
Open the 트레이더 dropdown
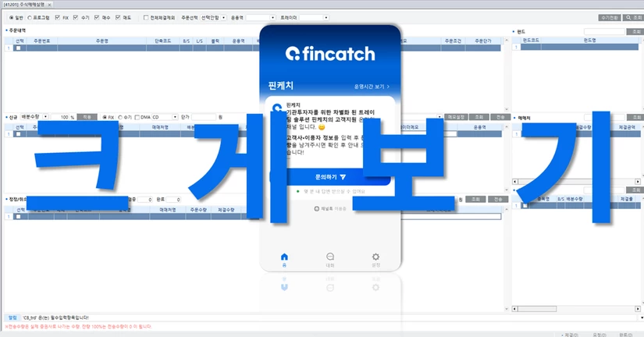[x=326, y=18]
